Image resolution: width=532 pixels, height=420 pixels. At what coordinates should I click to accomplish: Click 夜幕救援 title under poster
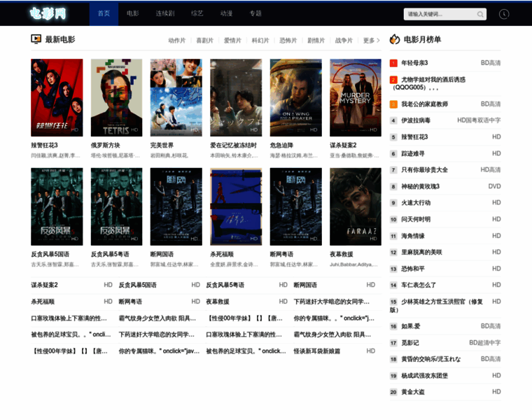(342, 254)
